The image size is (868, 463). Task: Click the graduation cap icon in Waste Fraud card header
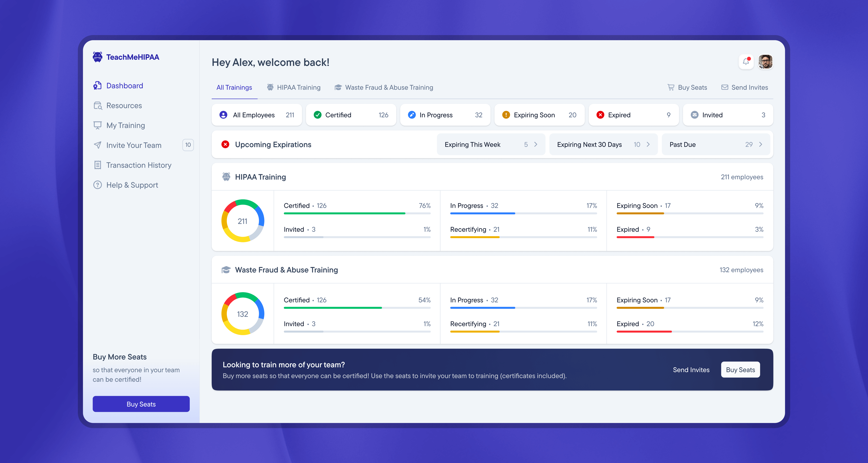[x=226, y=270]
